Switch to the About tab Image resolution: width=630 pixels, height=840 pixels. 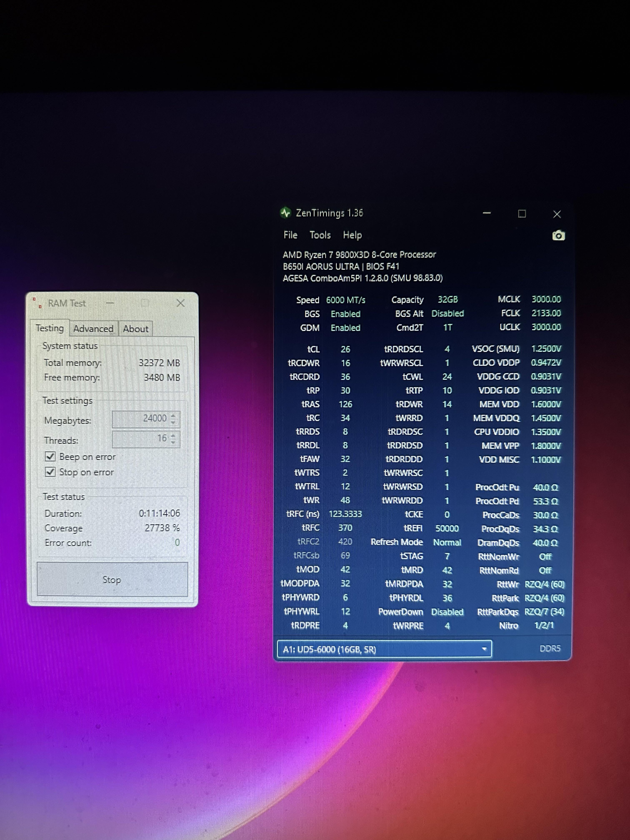pyautogui.click(x=136, y=329)
